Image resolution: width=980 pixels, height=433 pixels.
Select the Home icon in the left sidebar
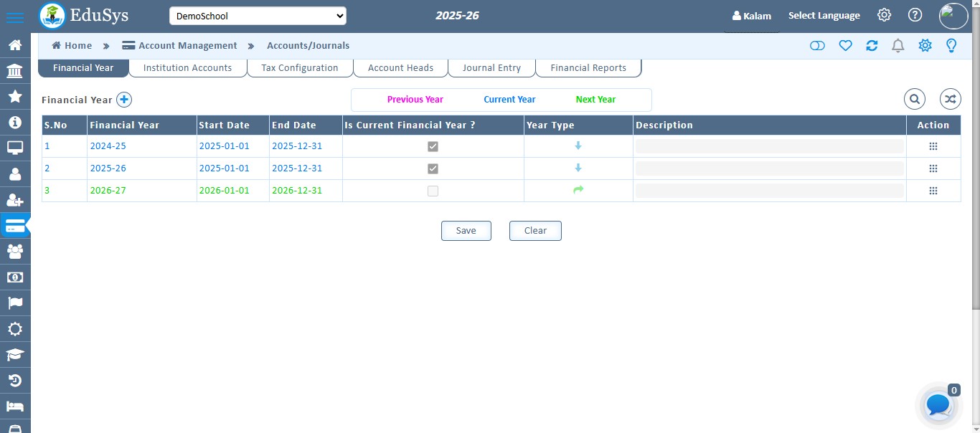point(15,44)
